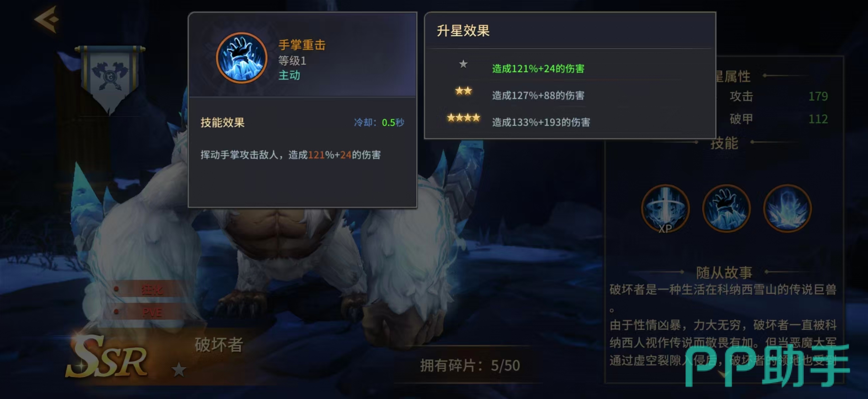Viewport: 868px width, 399px height.
Task: Click the 技能效果 section heading
Action: pos(222,122)
